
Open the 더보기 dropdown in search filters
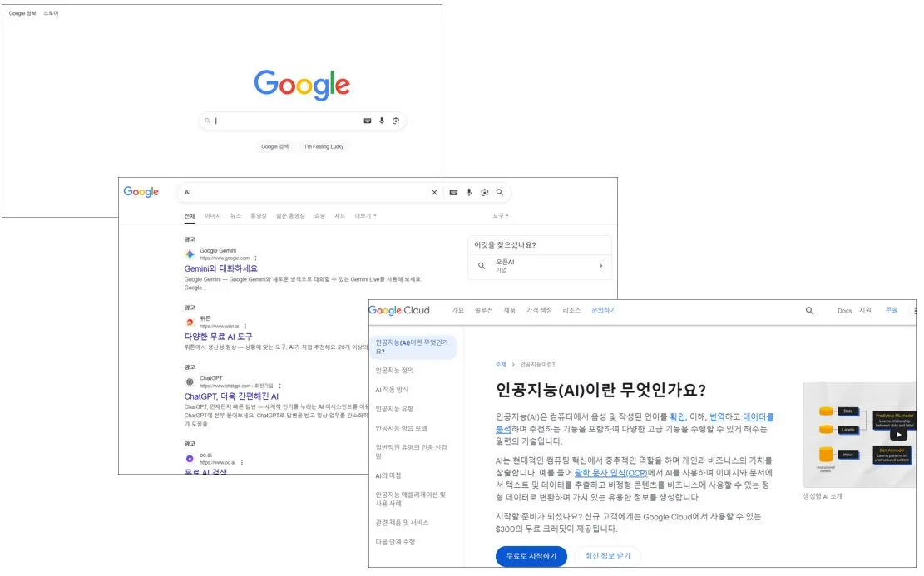pyautogui.click(x=363, y=214)
